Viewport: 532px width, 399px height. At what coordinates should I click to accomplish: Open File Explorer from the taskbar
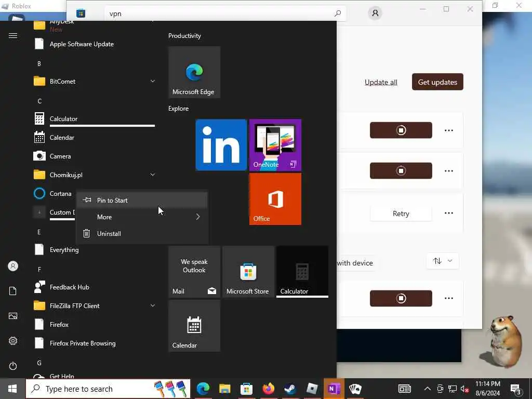[224, 389]
